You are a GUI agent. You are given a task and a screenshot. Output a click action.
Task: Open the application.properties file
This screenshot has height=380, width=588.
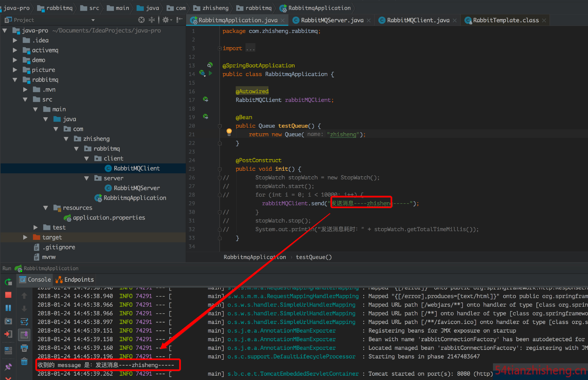tap(109, 218)
